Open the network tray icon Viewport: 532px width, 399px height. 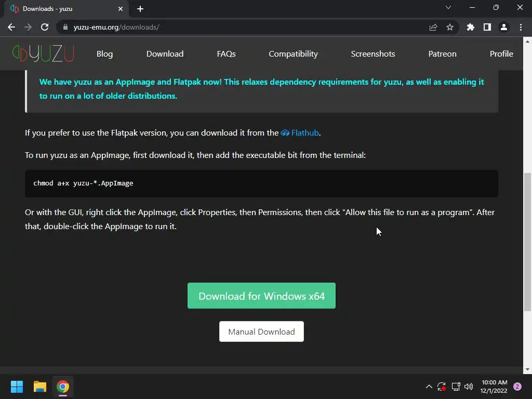tap(456, 387)
